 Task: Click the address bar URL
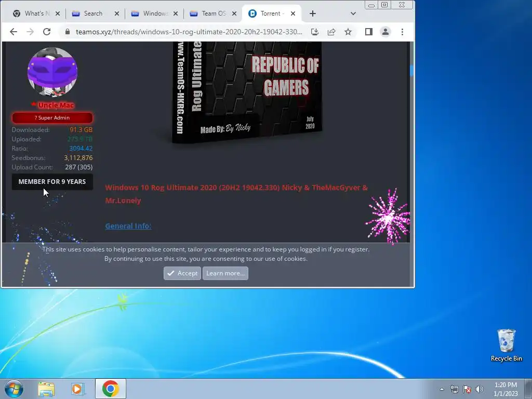tap(189, 32)
